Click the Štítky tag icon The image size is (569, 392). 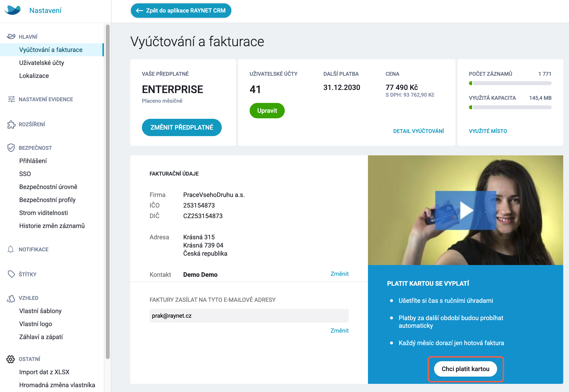[11, 274]
